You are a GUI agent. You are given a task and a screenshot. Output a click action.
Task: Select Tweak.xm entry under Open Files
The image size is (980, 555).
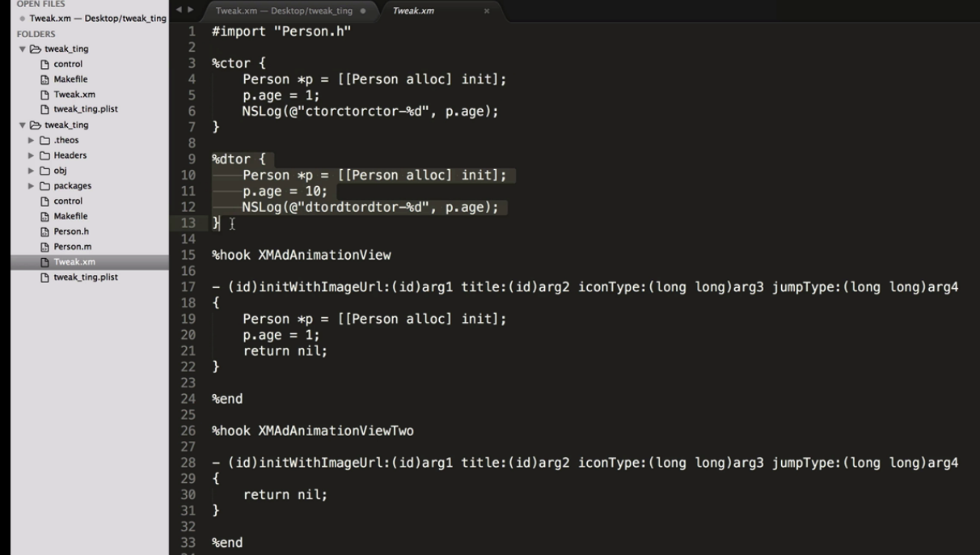point(97,19)
